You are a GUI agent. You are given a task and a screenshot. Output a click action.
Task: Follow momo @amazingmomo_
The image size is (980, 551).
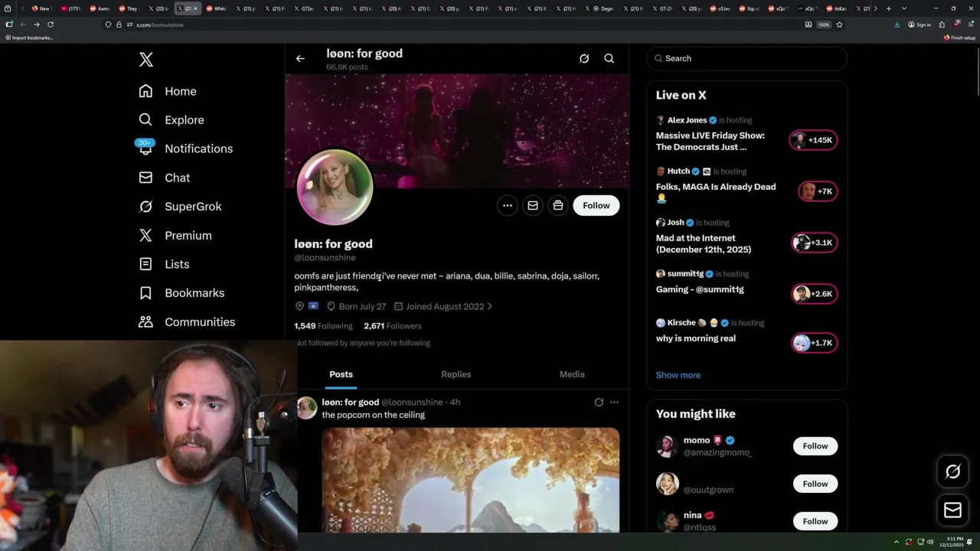point(815,446)
